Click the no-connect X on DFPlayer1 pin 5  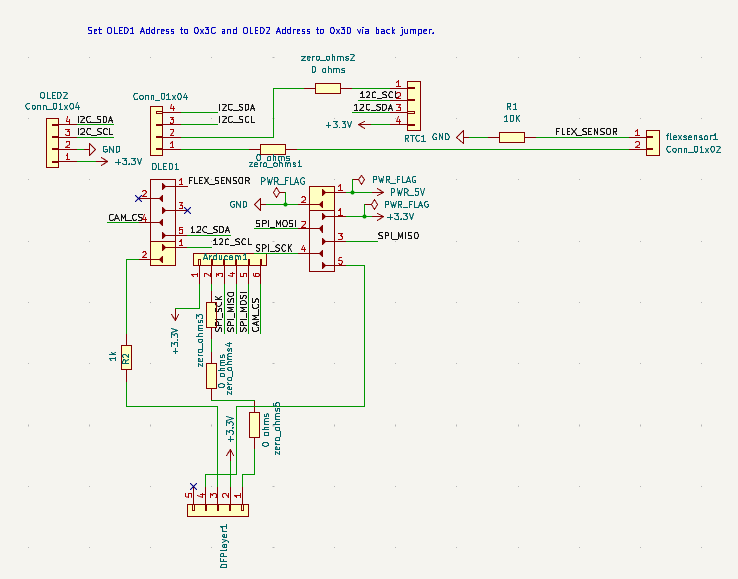click(193, 486)
